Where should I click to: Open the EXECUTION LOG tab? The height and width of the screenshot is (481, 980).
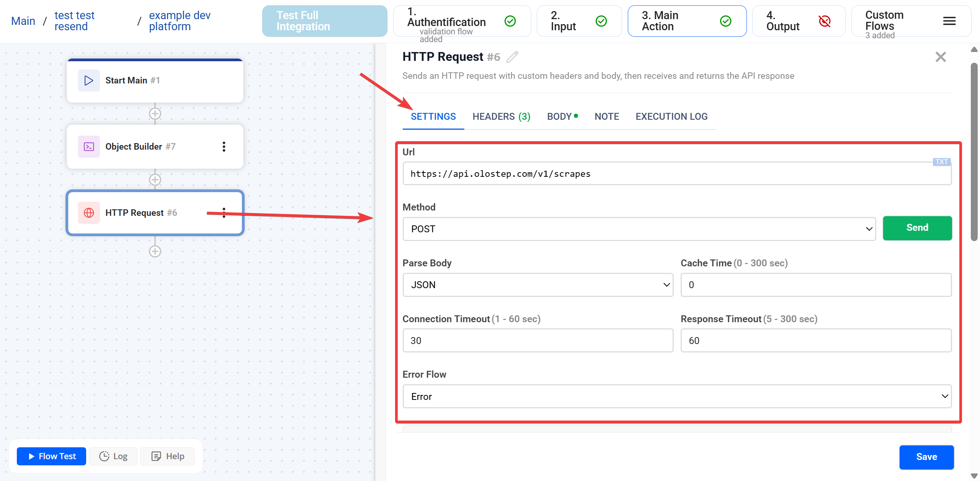(x=671, y=116)
